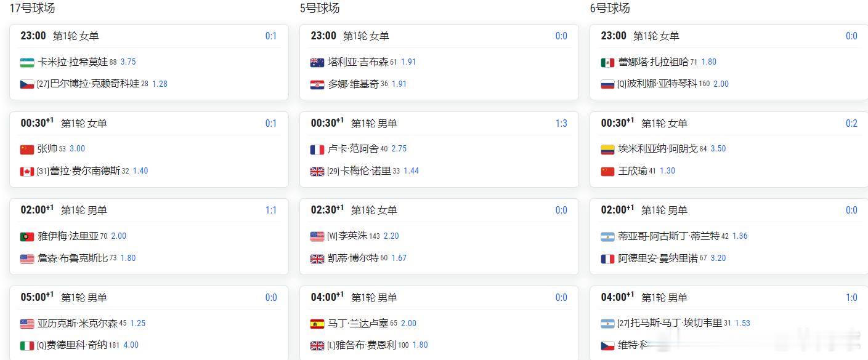Click the Mexico flag beside 蕾娜塔·扎拉祖哈
The image size is (868, 360).
pos(607,62)
